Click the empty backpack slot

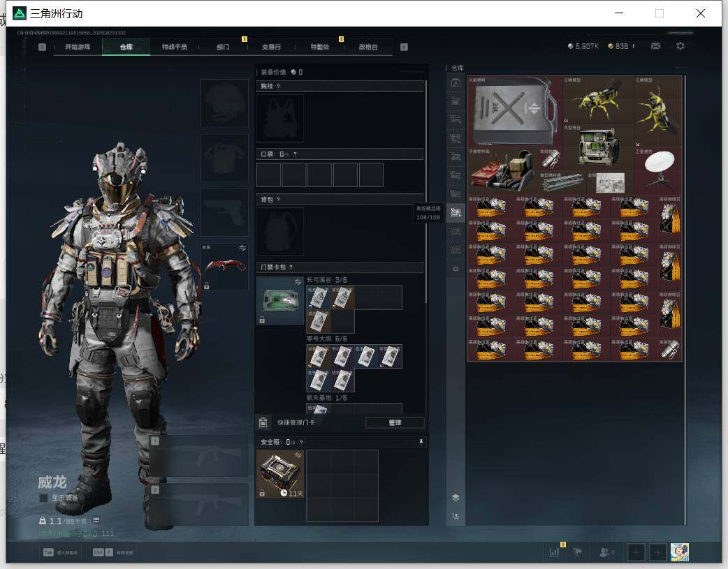tap(280, 231)
